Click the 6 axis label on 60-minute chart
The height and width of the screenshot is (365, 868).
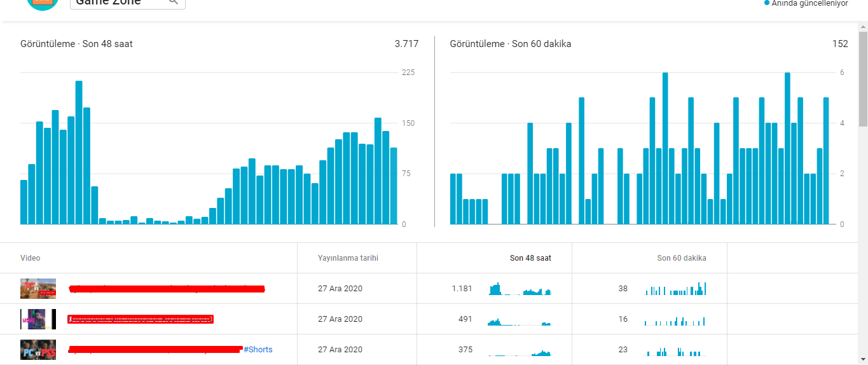pyautogui.click(x=842, y=72)
